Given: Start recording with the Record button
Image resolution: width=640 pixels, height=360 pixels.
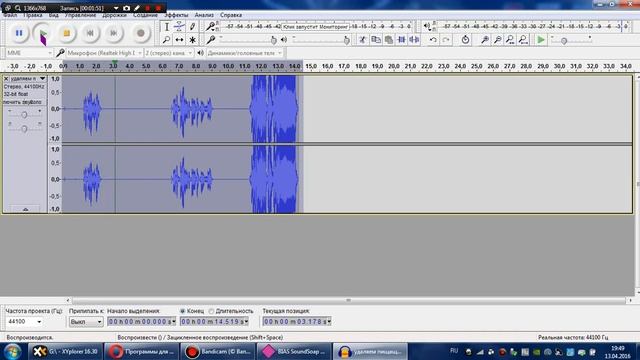Looking at the screenshot, I should [x=140, y=33].
